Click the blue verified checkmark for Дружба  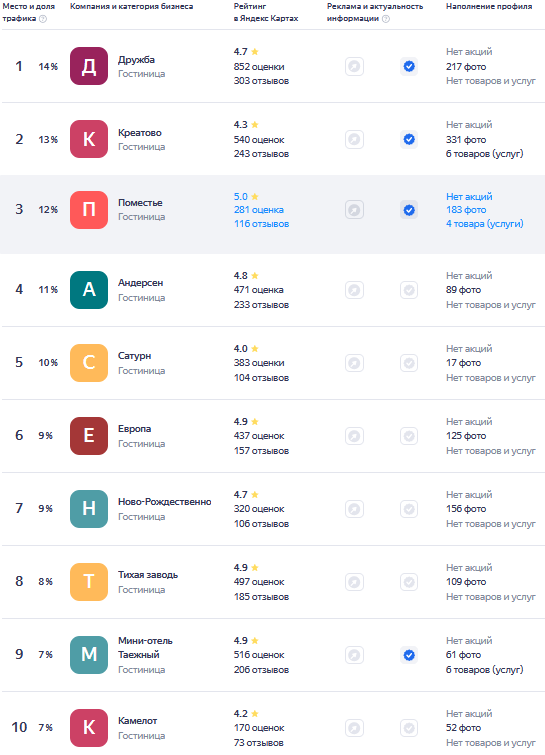pos(409,66)
